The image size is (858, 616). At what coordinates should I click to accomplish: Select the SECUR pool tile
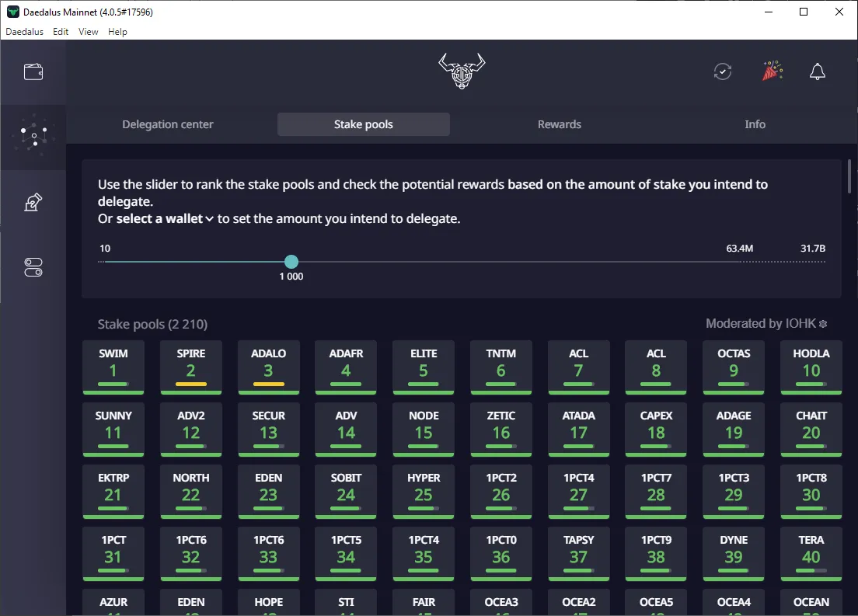tap(269, 430)
